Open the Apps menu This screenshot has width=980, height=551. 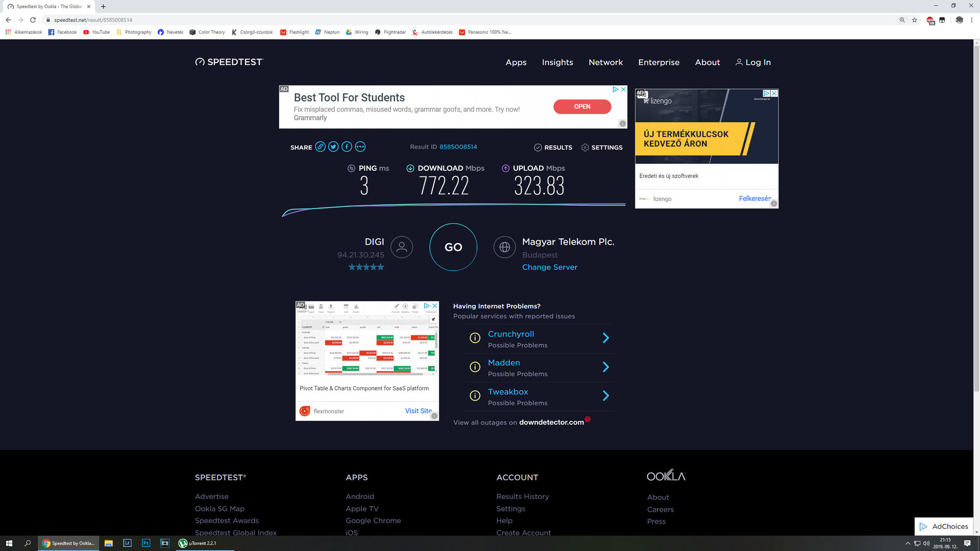pos(516,62)
